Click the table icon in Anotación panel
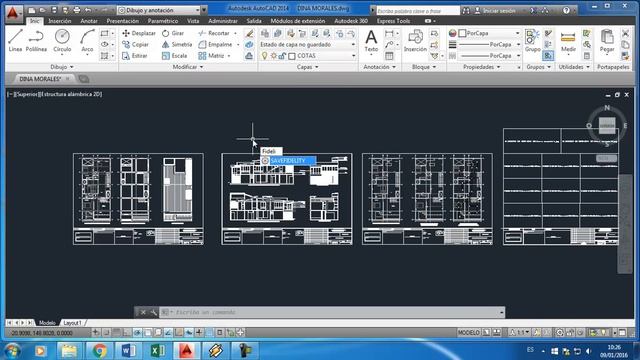 tap(389, 56)
